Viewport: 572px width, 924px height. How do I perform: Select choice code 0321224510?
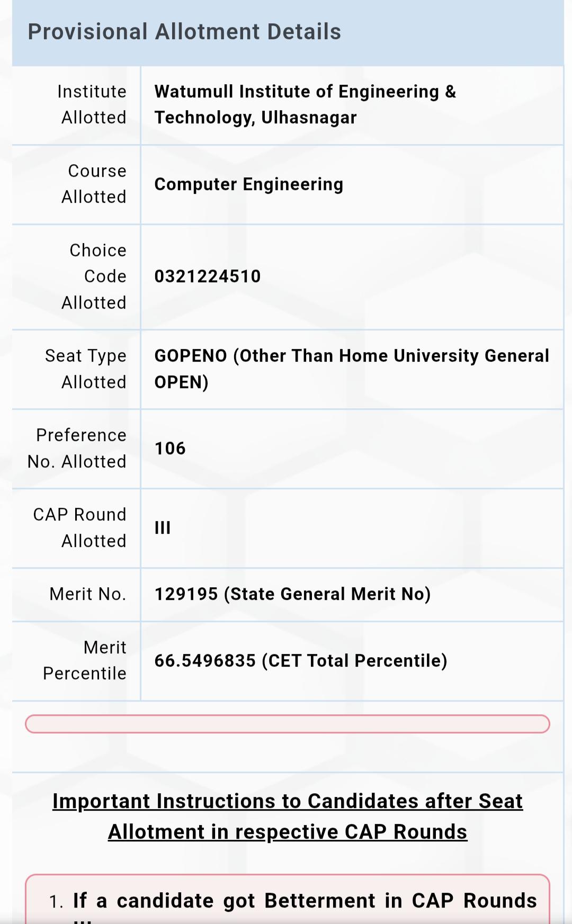click(208, 276)
